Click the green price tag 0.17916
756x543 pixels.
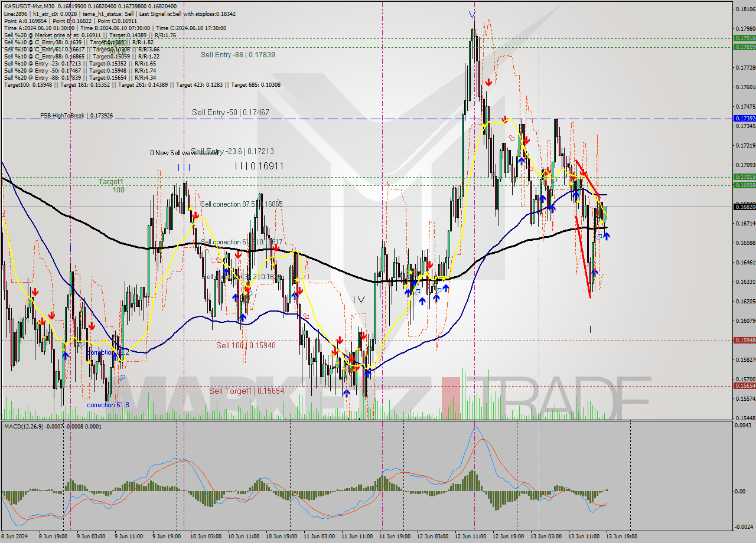[744, 38]
